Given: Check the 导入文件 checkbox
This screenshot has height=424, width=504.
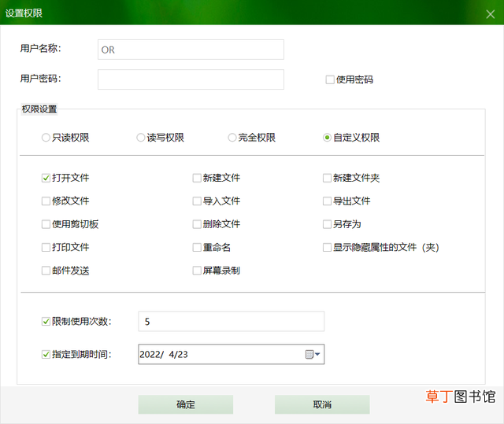Looking at the screenshot, I should (x=197, y=201).
